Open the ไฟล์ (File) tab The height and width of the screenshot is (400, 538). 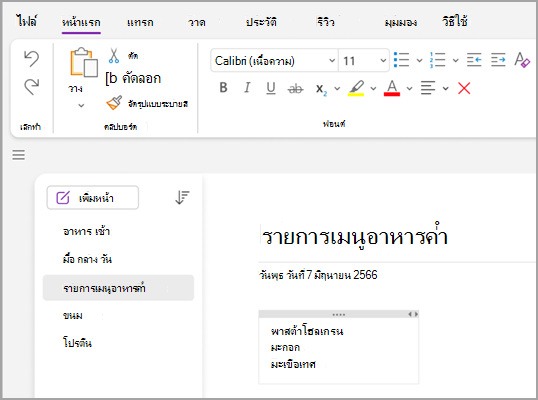[x=26, y=22]
